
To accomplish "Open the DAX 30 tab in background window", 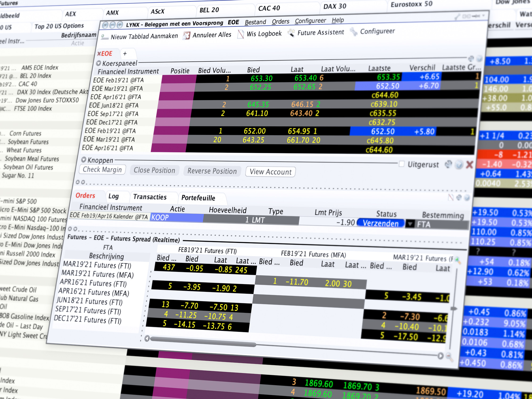I will pyautogui.click(x=335, y=6).
